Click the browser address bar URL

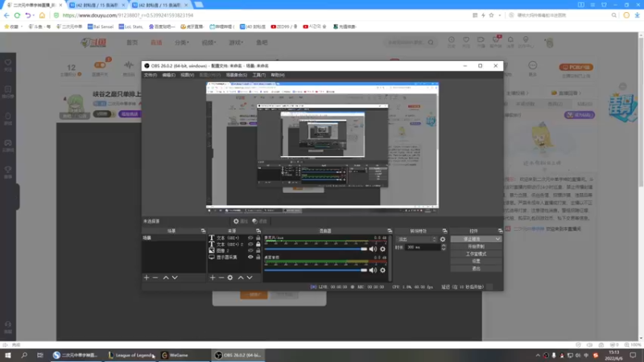tap(128, 15)
